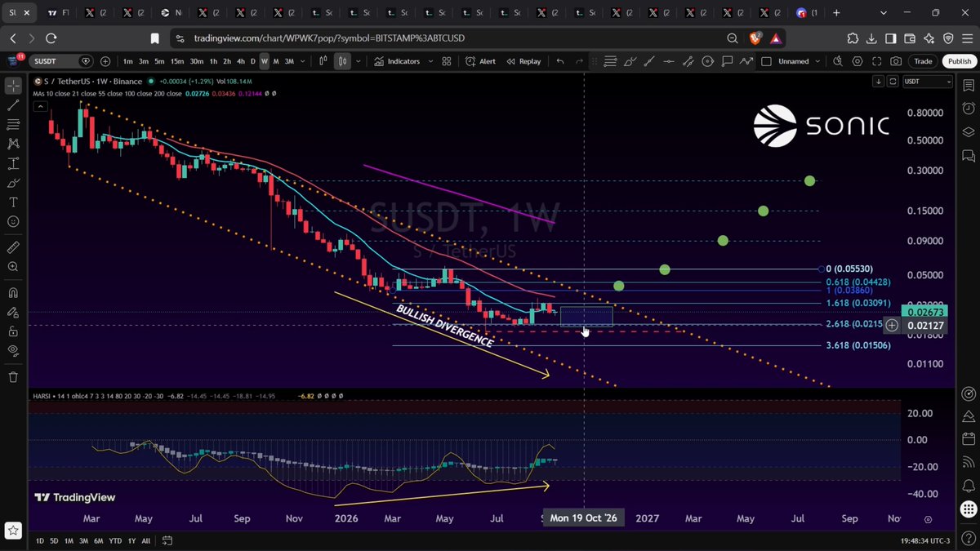Toggle lock all drawings
The height and width of the screenshot is (551, 980).
pyautogui.click(x=13, y=331)
